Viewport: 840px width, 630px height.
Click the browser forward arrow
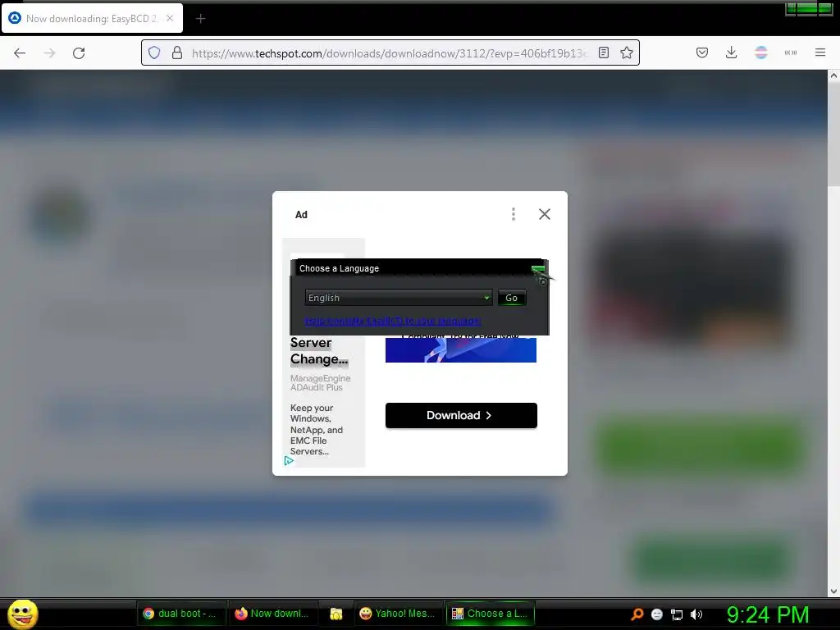49,53
